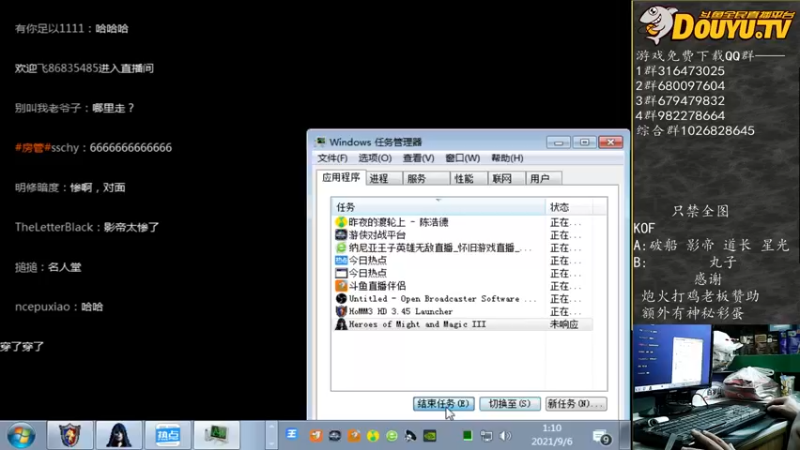Switch to the 联网 tab

[x=506, y=179]
